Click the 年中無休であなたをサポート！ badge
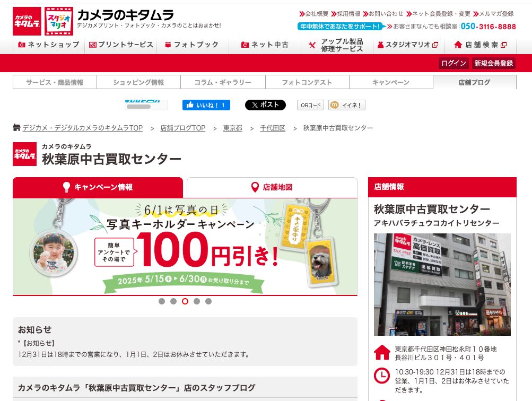Image resolution: width=532 pixels, height=401 pixels. click(341, 26)
